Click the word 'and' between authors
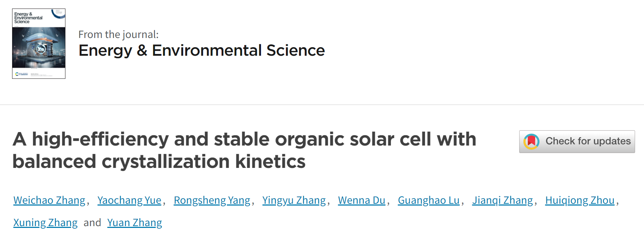This screenshot has width=644, height=235. [92, 223]
